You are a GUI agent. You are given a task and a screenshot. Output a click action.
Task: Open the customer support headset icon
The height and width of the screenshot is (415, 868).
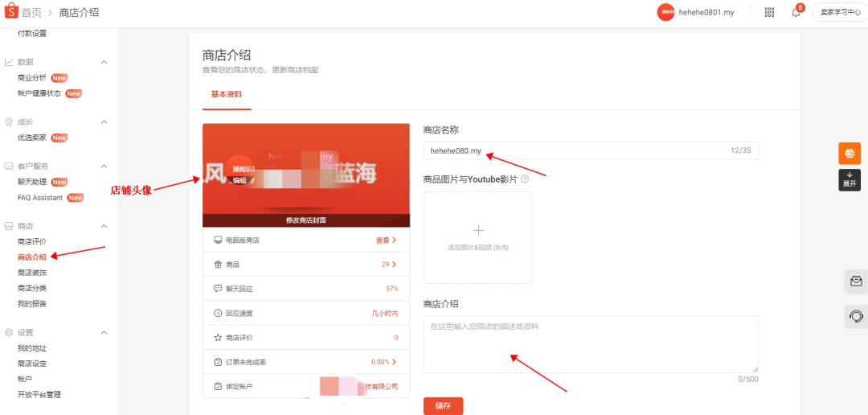(x=856, y=316)
